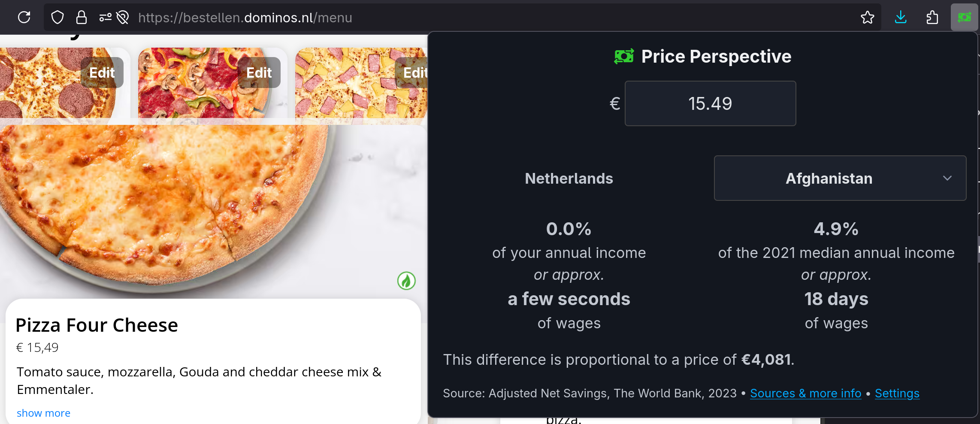Image resolution: width=980 pixels, height=424 pixels.
Task: Click the price amount input showing 15.49
Action: coord(710,103)
